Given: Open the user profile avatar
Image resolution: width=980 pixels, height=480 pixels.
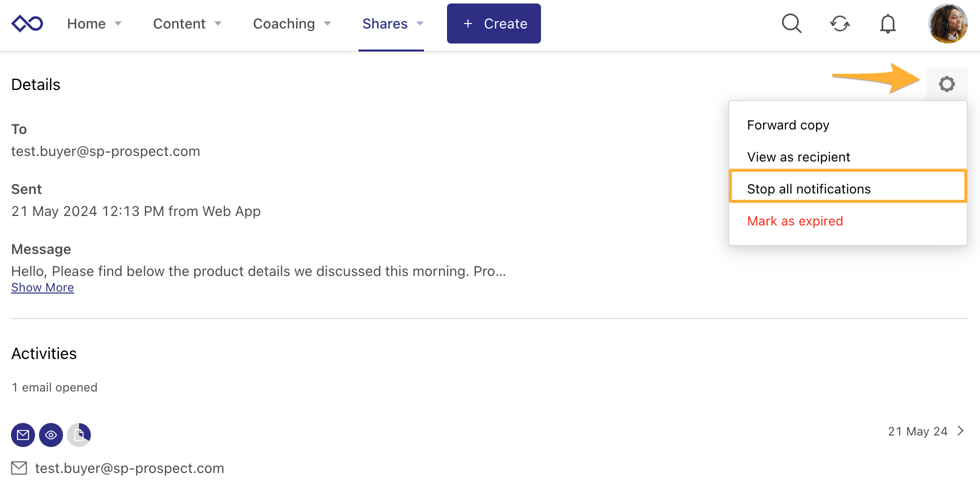Looking at the screenshot, I should click(947, 23).
